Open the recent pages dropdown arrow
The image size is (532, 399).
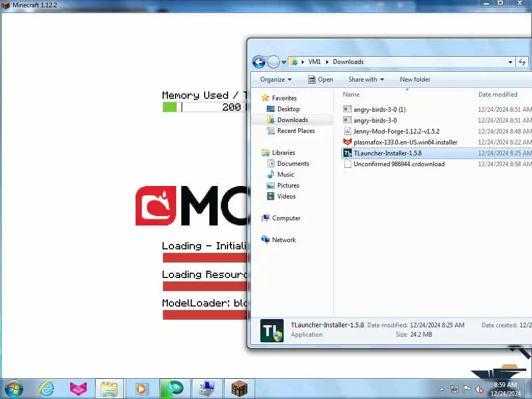284,62
